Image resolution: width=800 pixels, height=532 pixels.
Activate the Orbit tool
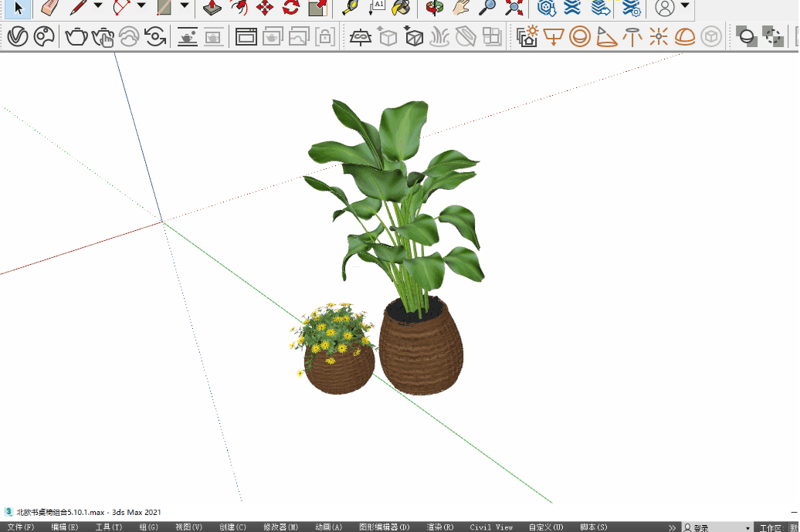pyautogui.click(x=436, y=8)
